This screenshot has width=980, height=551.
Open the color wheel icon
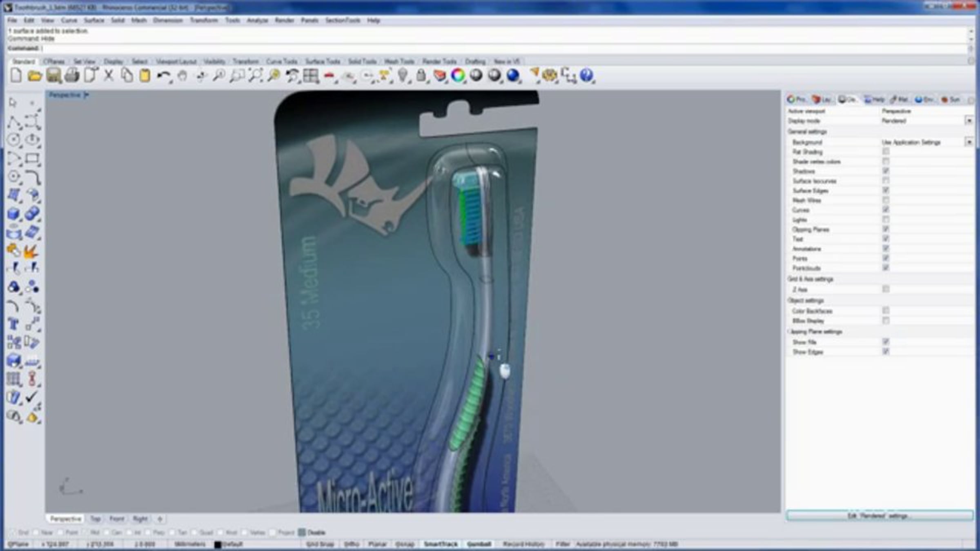point(458,76)
